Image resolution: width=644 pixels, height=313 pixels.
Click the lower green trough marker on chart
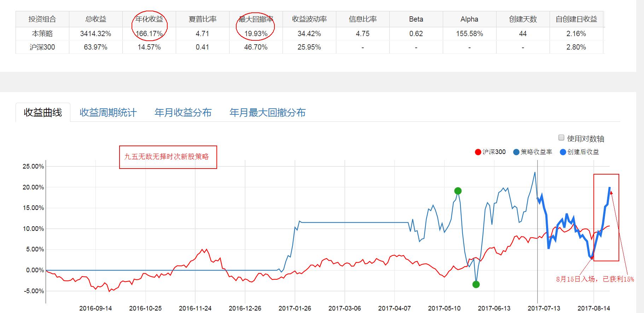(x=476, y=284)
